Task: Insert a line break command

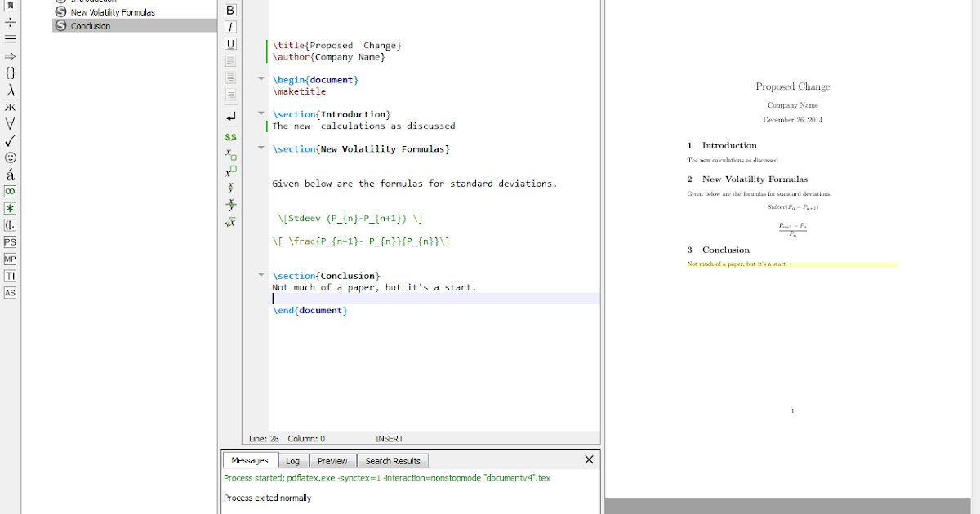Action: (230, 117)
